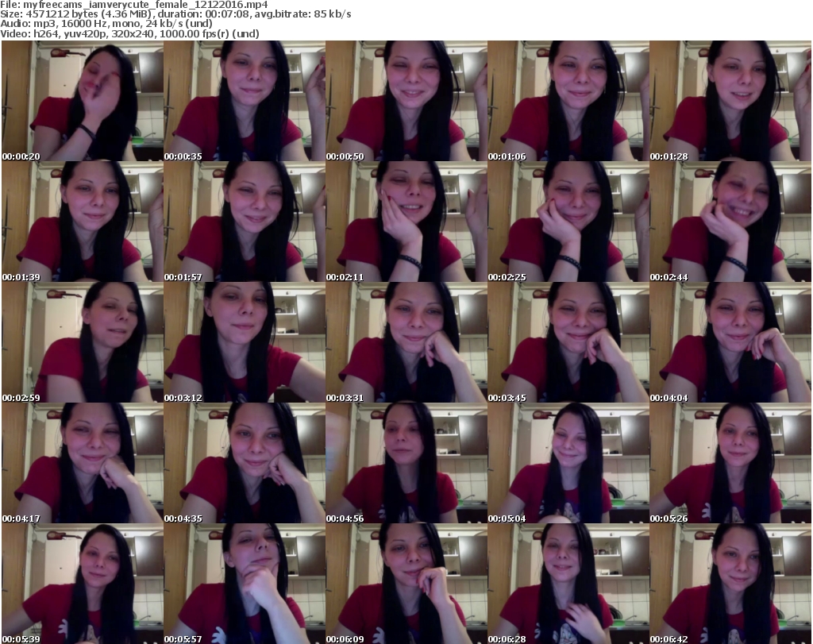Click the thumbnail timestamped 00:04:56
The width and height of the screenshot is (813, 644).
(406, 463)
